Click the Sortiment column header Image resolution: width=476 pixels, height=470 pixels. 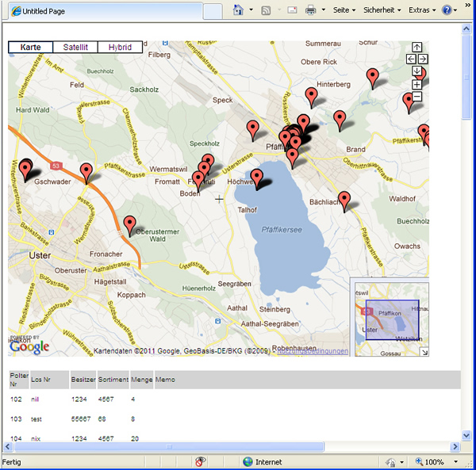point(113,380)
